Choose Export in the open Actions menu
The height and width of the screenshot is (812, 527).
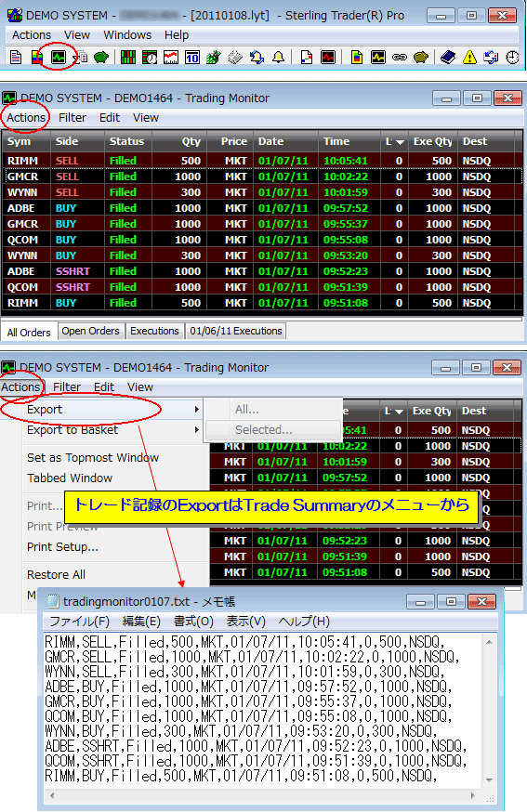pyautogui.click(x=45, y=410)
